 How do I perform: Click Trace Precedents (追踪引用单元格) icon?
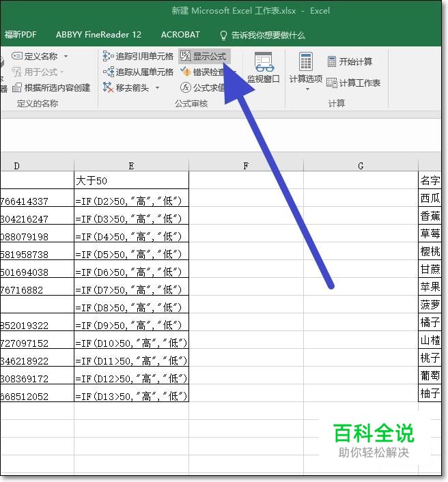click(x=108, y=56)
